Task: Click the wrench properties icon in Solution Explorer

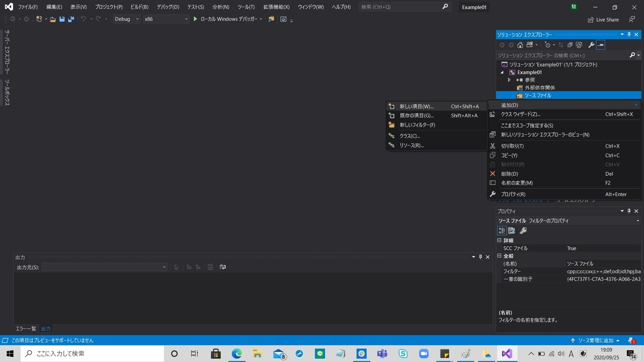Action: tap(591, 45)
